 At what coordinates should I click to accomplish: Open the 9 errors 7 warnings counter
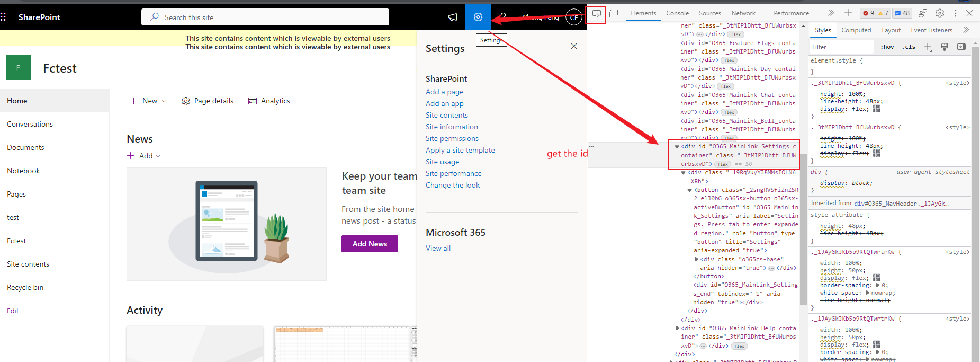(876, 13)
